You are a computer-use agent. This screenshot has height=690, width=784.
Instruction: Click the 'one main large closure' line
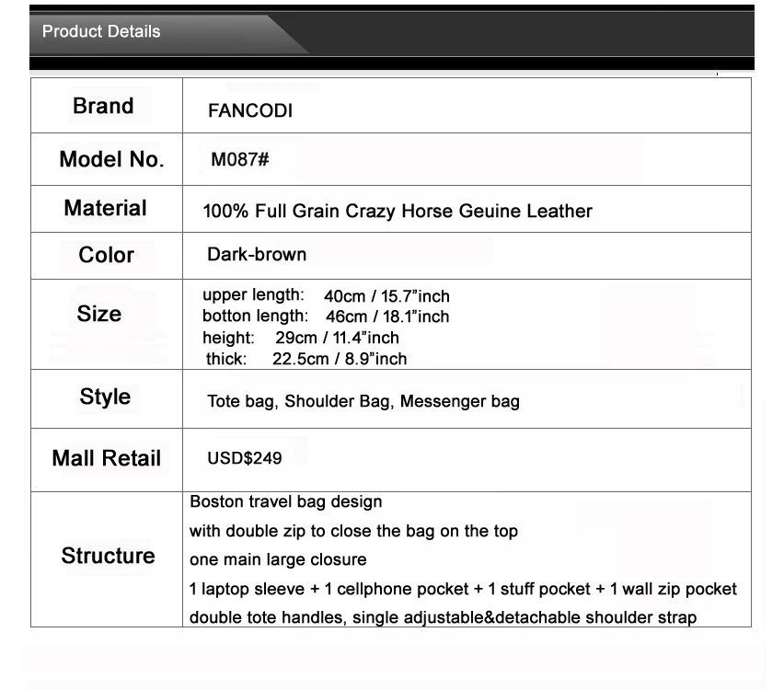coord(278,559)
